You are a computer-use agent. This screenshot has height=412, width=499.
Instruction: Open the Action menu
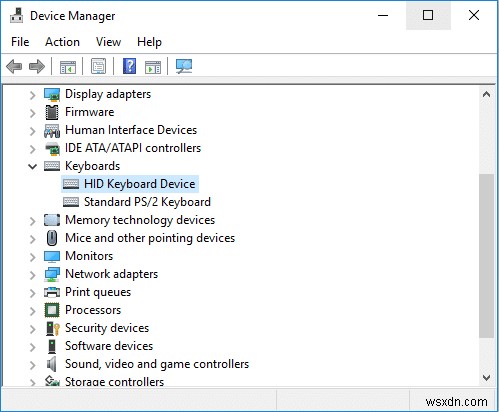pos(62,42)
